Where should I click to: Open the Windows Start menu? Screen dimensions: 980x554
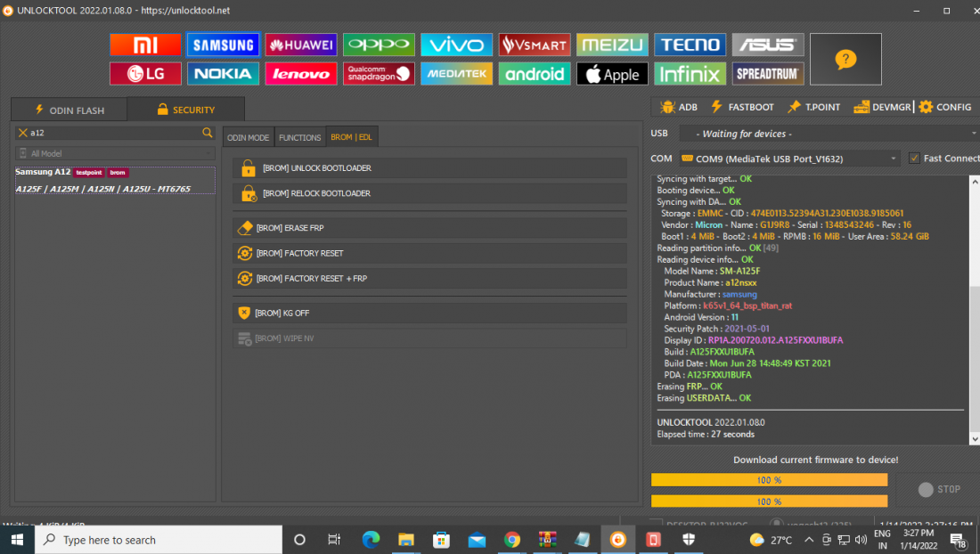click(17, 540)
